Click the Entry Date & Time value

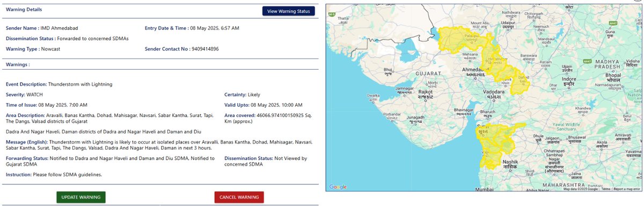(x=214, y=28)
